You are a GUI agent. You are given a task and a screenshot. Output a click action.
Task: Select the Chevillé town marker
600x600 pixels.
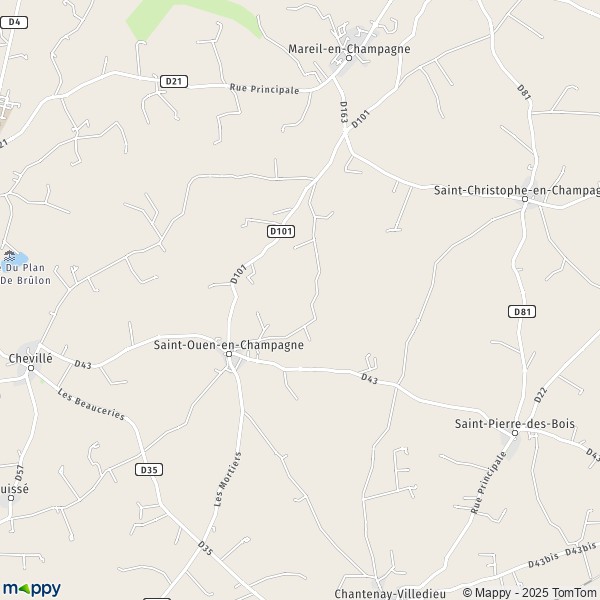31,368
